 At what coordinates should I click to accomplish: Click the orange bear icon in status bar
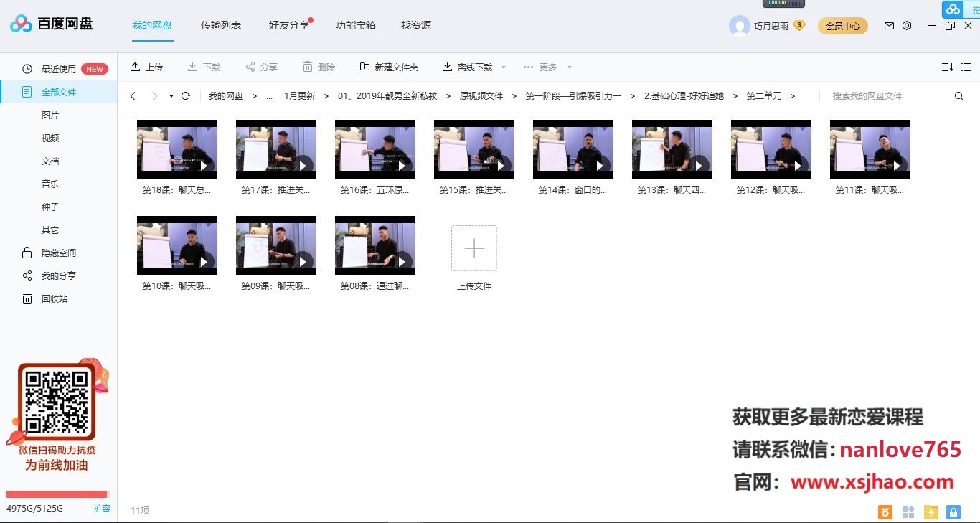click(x=885, y=512)
